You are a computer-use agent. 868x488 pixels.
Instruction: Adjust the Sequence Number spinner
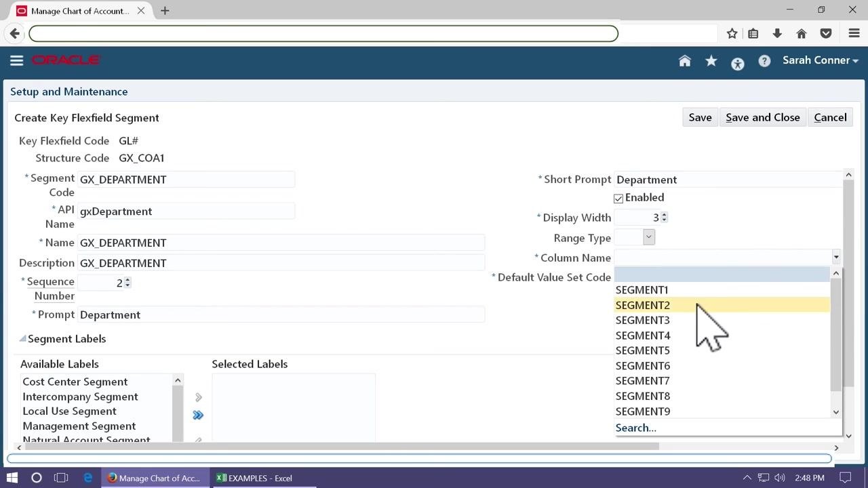(x=127, y=283)
